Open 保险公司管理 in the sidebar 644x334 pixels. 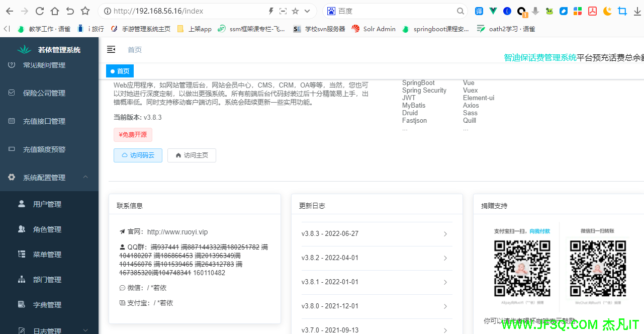tap(44, 93)
